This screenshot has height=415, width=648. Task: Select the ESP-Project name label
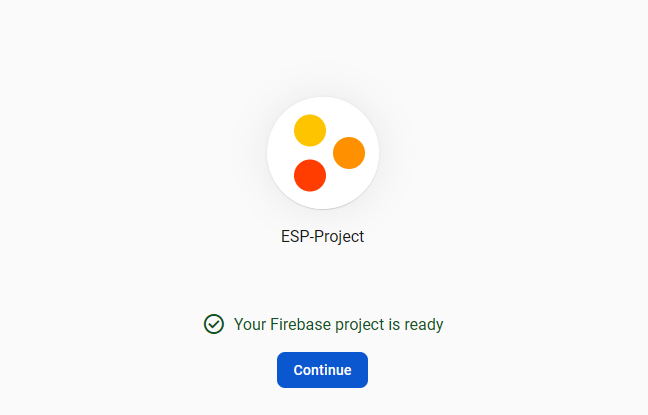tap(322, 236)
